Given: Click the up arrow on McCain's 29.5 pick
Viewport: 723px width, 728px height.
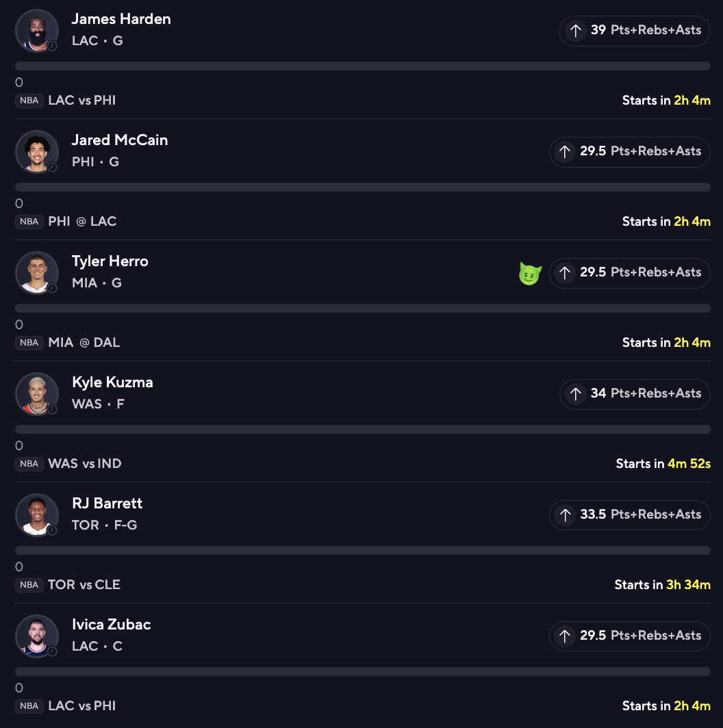Looking at the screenshot, I should point(565,152).
